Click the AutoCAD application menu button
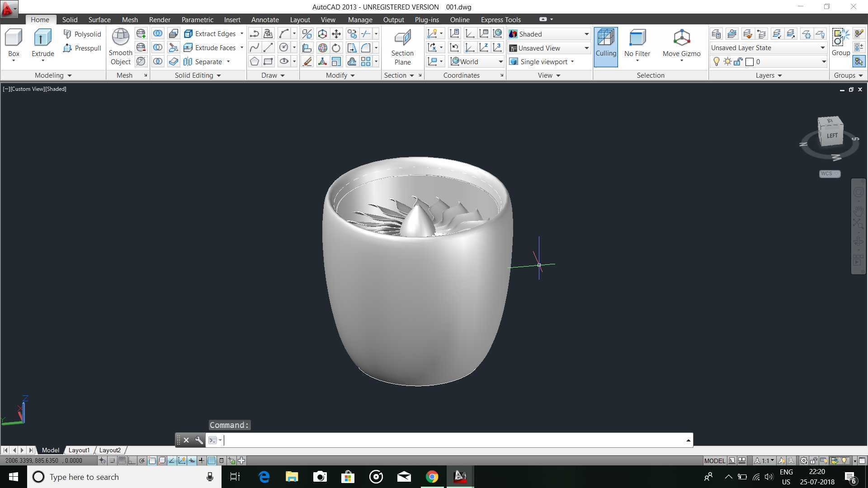Screen dimensions: 868x488 [x=9, y=9]
